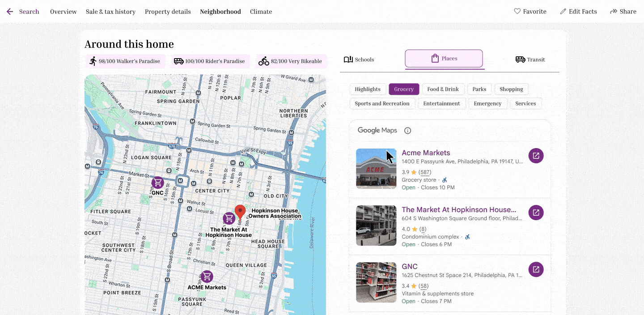Share the listing via the share arrow icon
644x315 pixels.
(x=612, y=11)
